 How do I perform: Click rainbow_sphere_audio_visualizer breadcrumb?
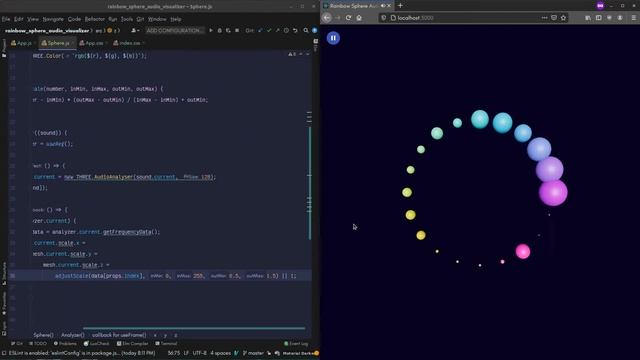(47, 31)
